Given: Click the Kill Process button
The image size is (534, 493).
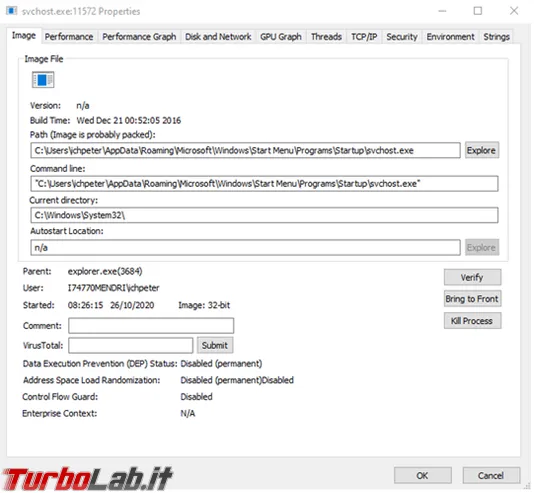Looking at the screenshot, I should tap(472, 321).
